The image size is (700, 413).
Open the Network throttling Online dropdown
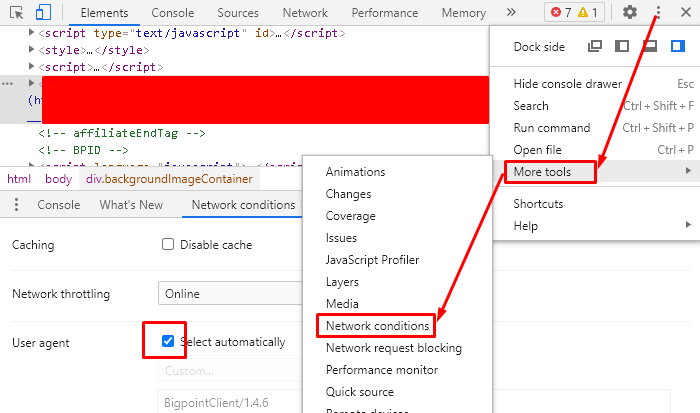coord(230,293)
